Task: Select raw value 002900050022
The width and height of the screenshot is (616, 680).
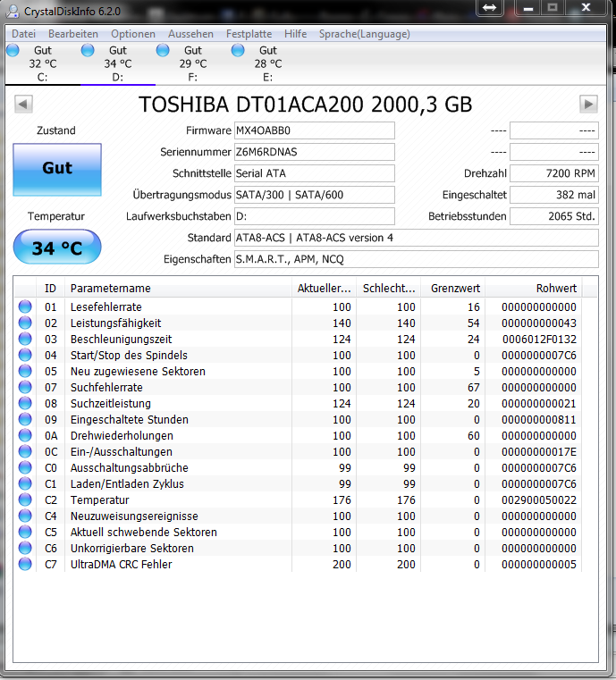Action: pos(539,500)
